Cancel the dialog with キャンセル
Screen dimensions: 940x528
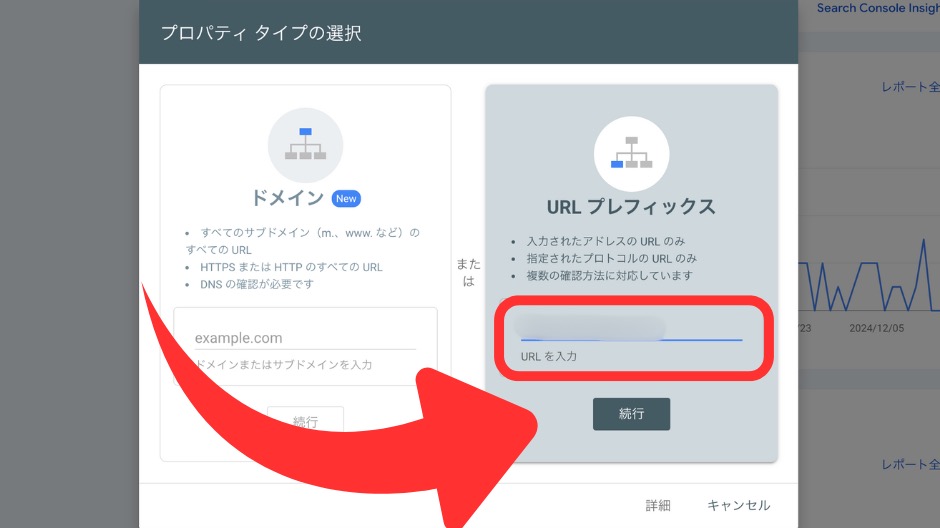tap(739, 505)
